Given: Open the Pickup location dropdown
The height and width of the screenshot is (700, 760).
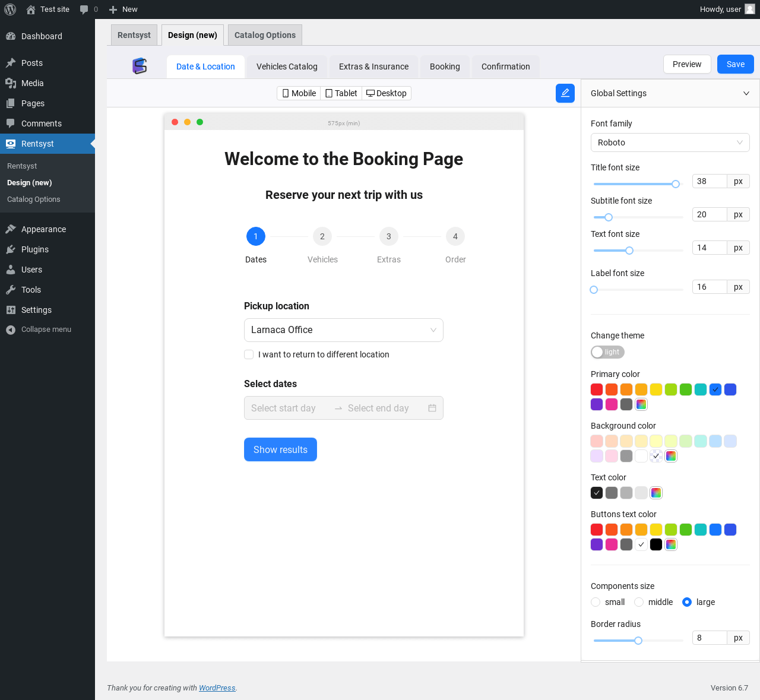Looking at the screenshot, I should pos(343,330).
